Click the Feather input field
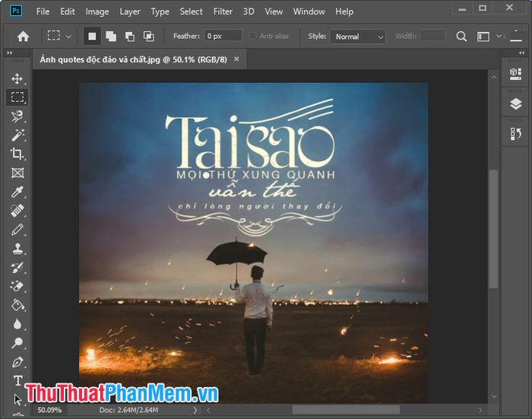532x419 pixels. [223, 36]
